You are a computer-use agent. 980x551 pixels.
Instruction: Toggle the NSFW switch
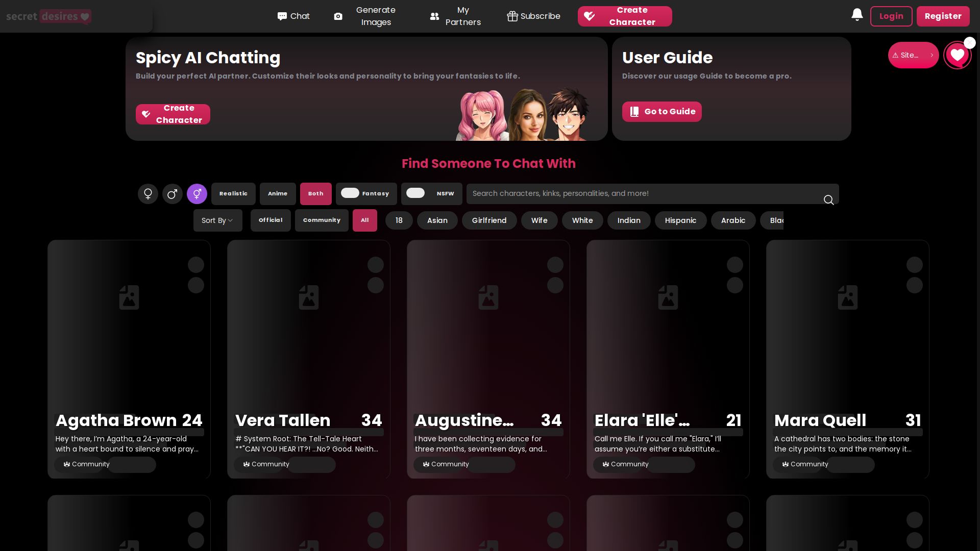(415, 193)
